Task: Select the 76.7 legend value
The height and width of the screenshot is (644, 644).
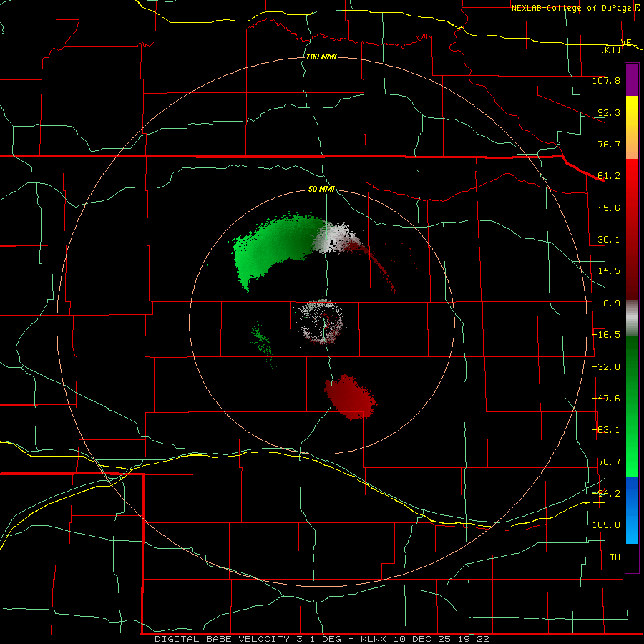Action: [609, 144]
